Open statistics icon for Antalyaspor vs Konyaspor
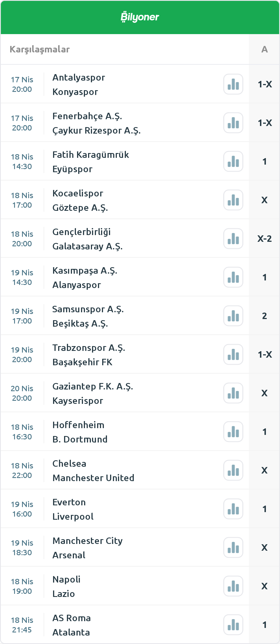280x644 pixels. tap(233, 84)
